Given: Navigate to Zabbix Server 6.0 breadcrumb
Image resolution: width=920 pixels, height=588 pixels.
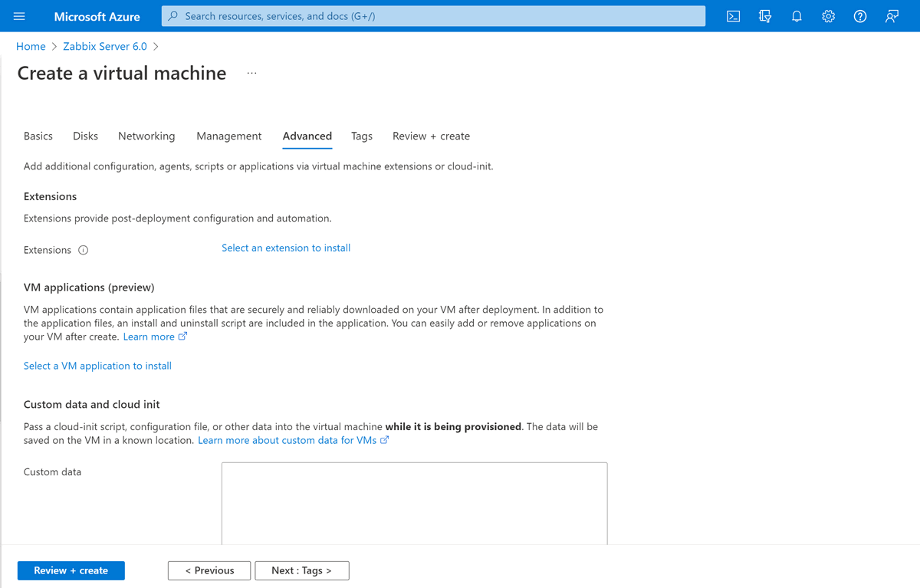Looking at the screenshot, I should coord(105,46).
